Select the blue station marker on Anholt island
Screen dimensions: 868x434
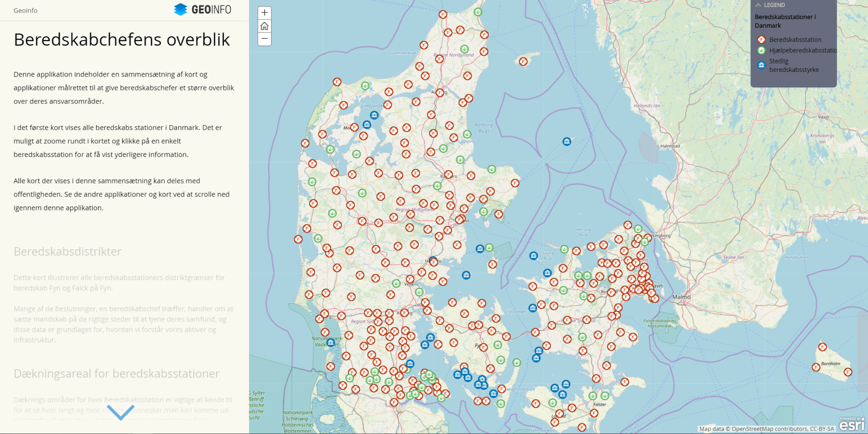click(566, 142)
